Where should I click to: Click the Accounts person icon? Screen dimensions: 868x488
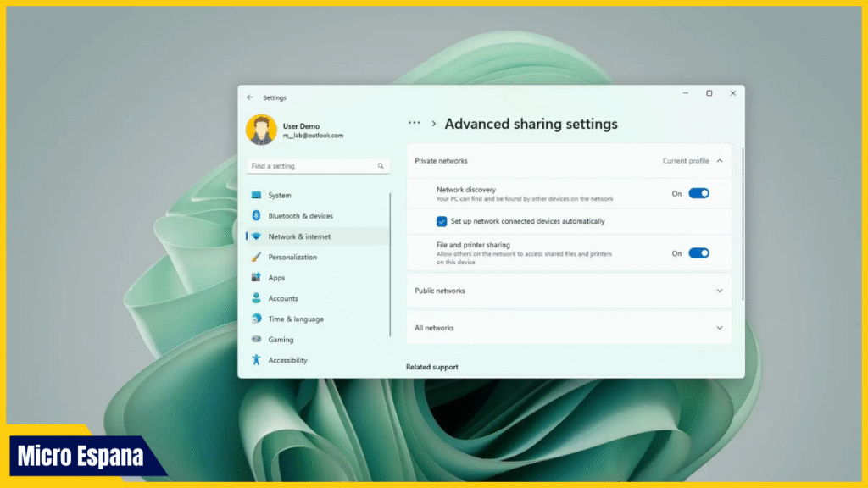(256, 298)
